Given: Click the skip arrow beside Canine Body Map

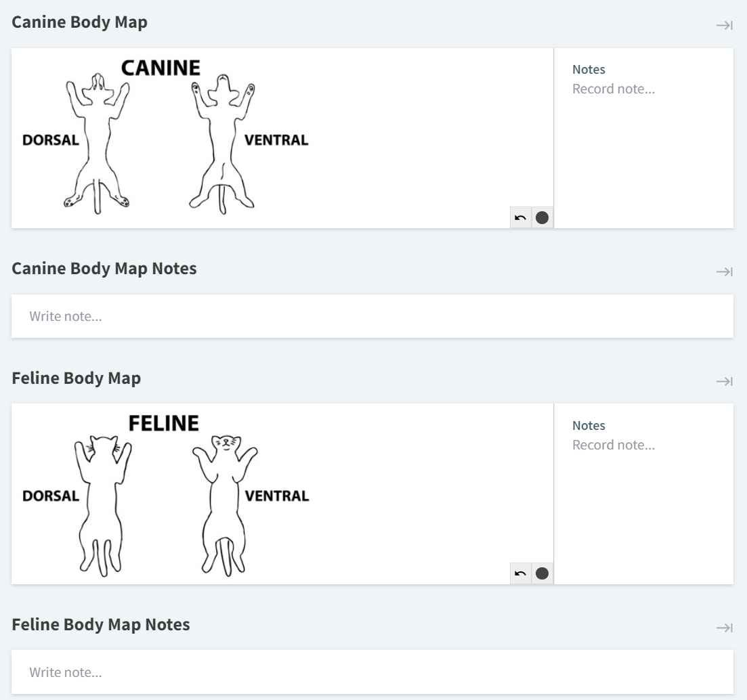Looking at the screenshot, I should coord(725,25).
